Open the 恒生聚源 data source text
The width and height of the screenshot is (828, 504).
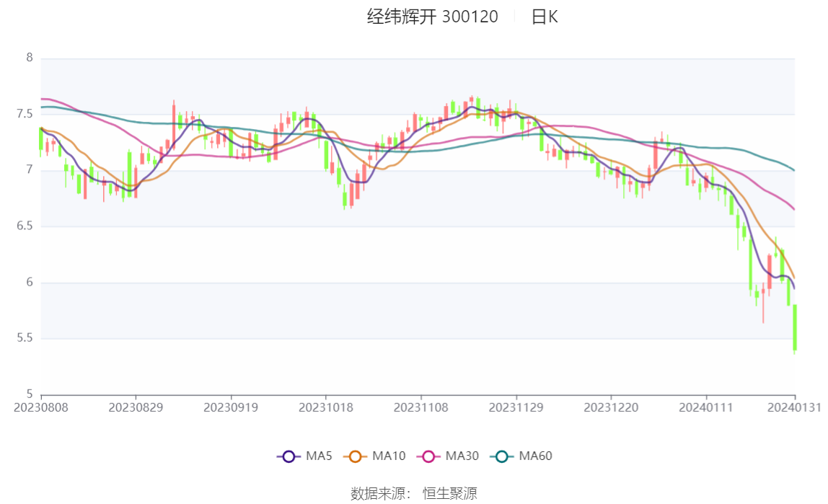(449, 493)
